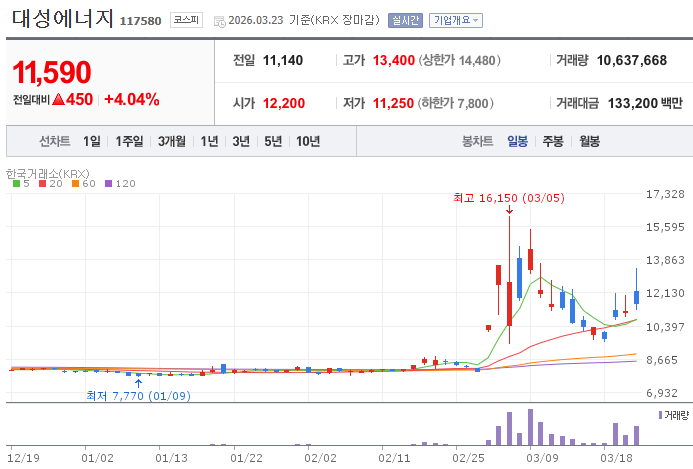Switch chart to 3개월 period
The width and height of the screenshot is (693, 469).
pos(171,141)
